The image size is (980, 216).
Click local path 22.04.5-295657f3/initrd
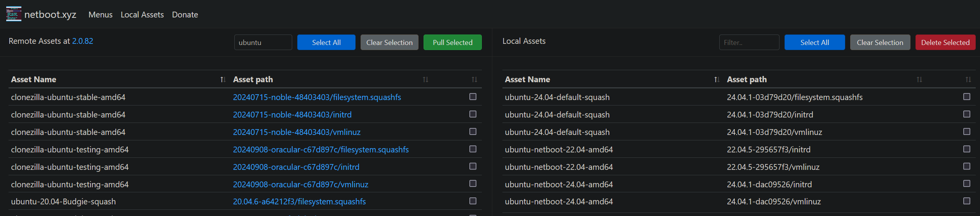coord(769,150)
